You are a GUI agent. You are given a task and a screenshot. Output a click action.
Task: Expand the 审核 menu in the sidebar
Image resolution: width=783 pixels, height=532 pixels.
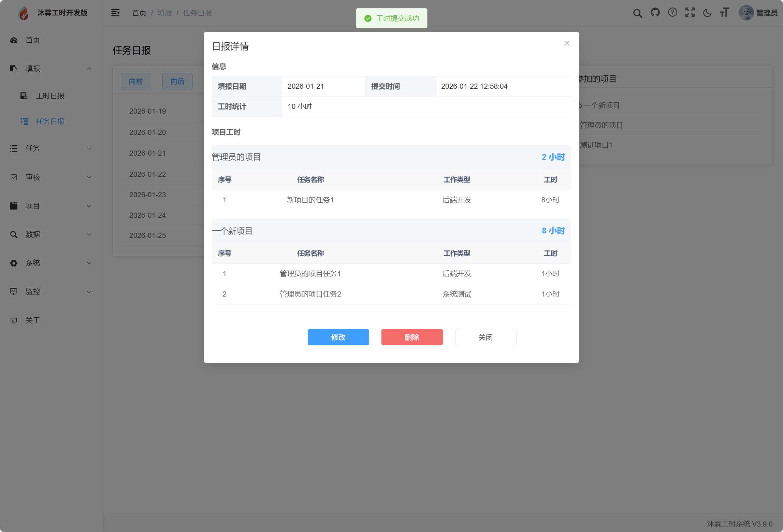[x=49, y=177]
